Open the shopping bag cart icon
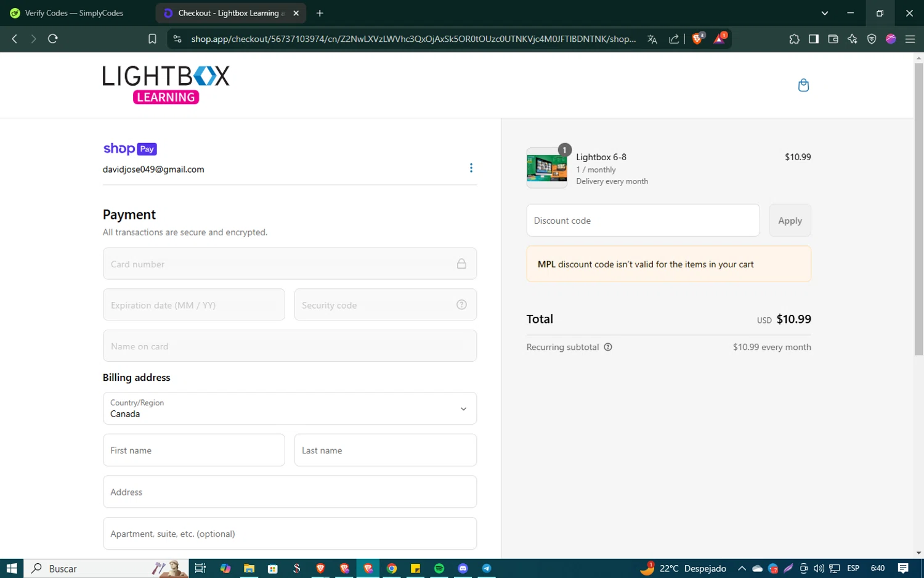Screen dimensions: 924x578 tap(803, 85)
